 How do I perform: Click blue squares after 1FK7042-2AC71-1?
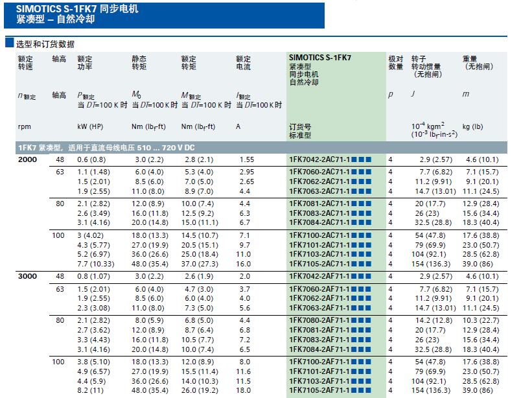point(362,159)
